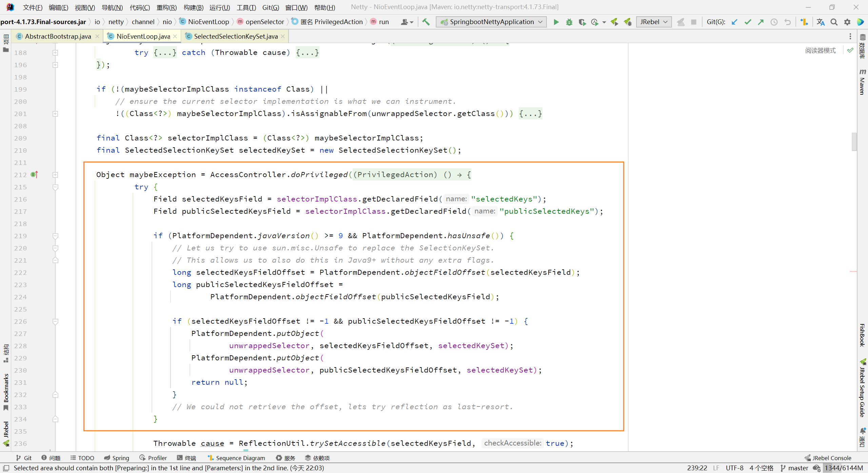868x473 pixels.
Task: Click the 1344/6144M memory indicator
Action: coord(844,468)
